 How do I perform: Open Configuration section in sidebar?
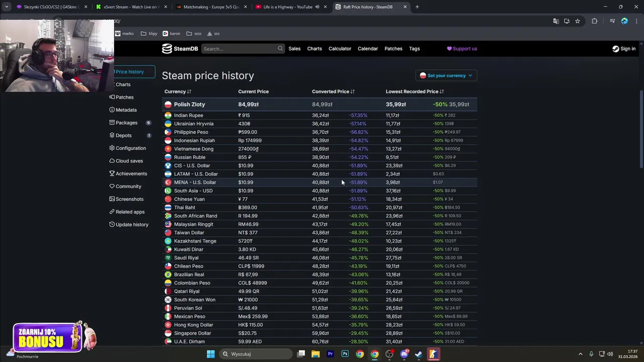[128, 148]
